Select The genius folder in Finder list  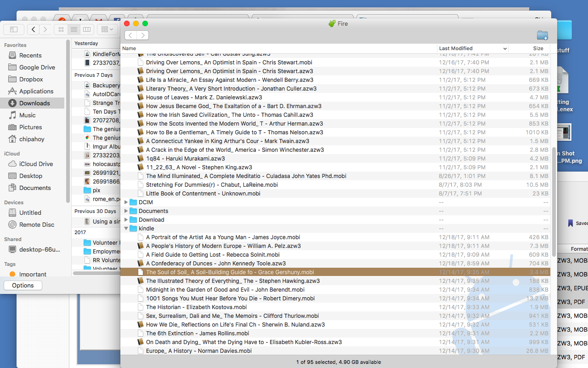pyautogui.click(x=102, y=129)
